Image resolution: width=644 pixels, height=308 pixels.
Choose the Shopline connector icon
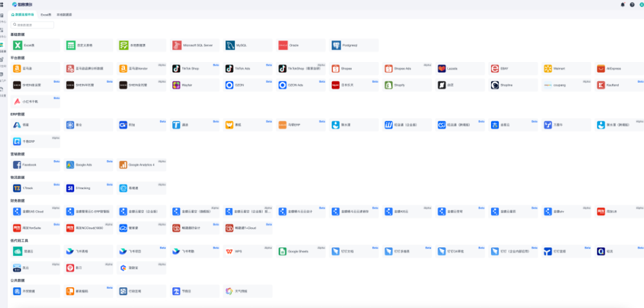[495, 85]
